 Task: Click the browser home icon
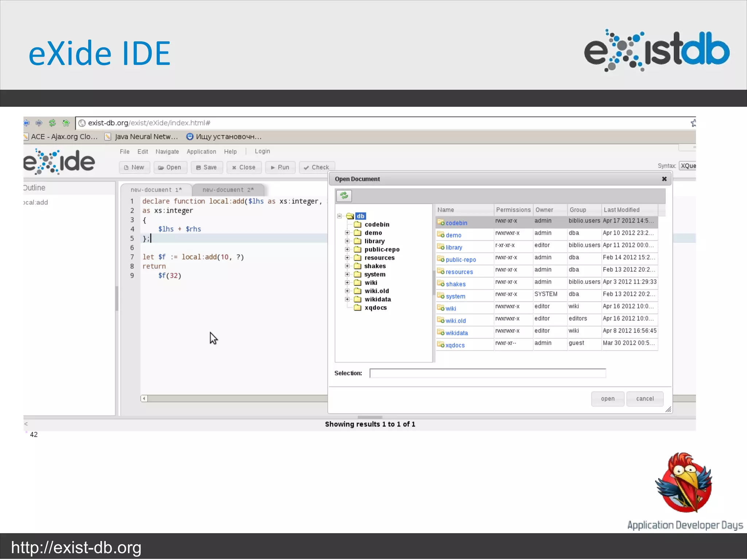[66, 123]
